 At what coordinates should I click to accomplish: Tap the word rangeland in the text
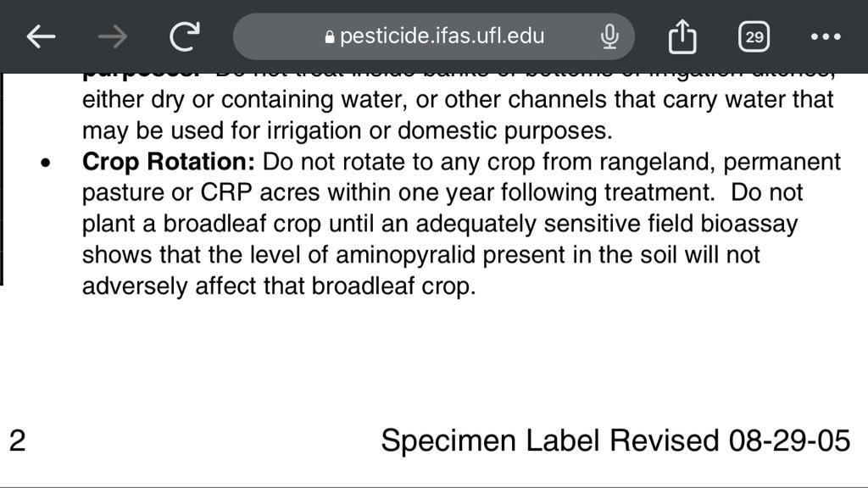coord(658,162)
